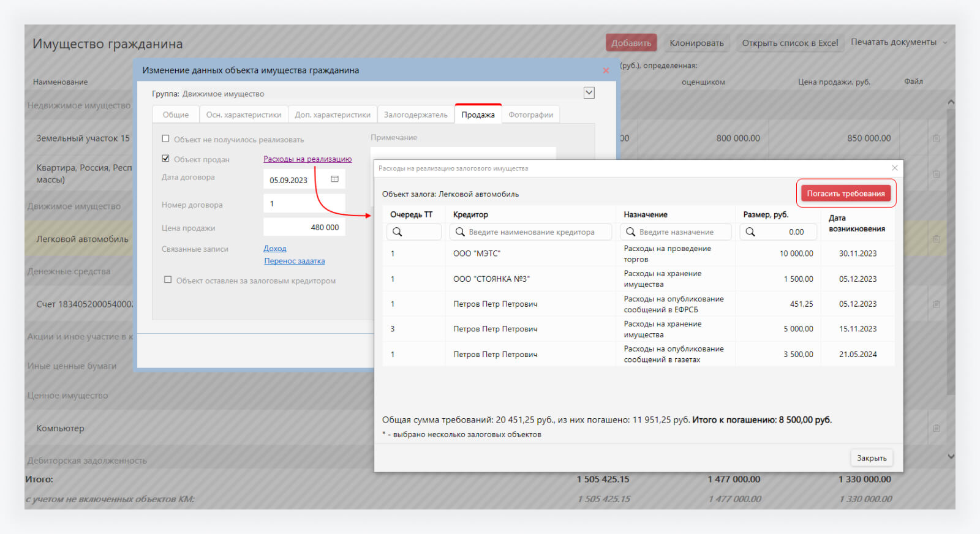This screenshot has height=534, width=980.
Task: Expand the Группа dropdown arrow
Action: [589, 93]
